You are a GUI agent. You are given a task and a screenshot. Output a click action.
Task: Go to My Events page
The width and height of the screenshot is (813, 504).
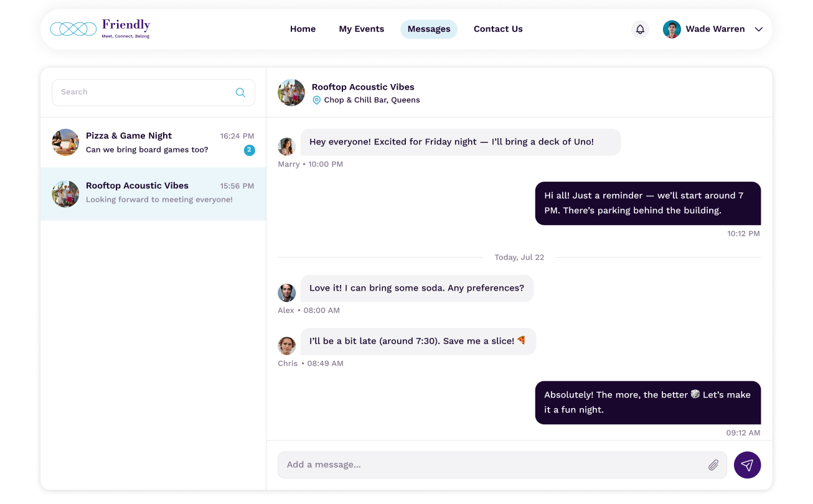(x=361, y=29)
